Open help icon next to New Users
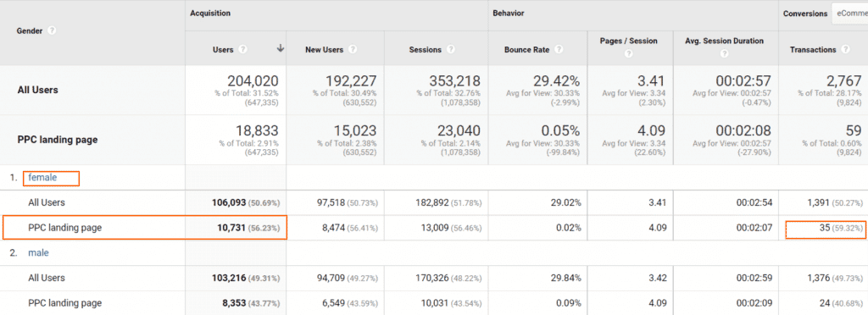Viewport: 868px width, 315px height. [x=353, y=50]
